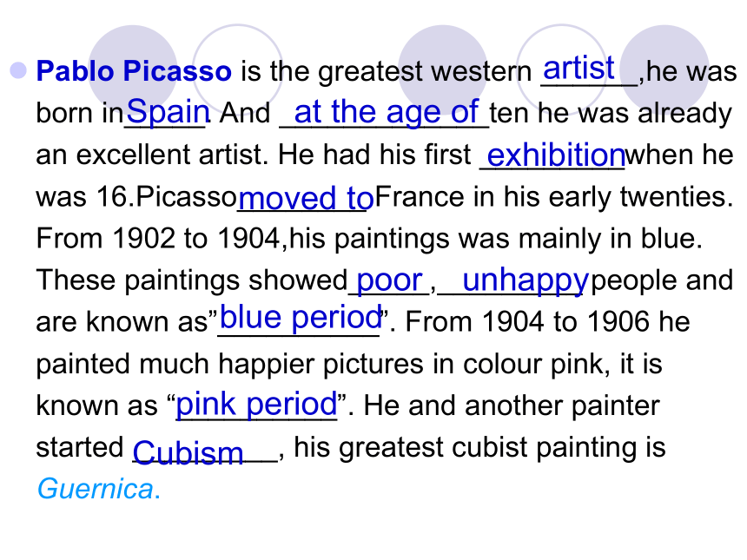
Task: Click the phrase 'at the age of'
Action: click(x=387, y=112)
